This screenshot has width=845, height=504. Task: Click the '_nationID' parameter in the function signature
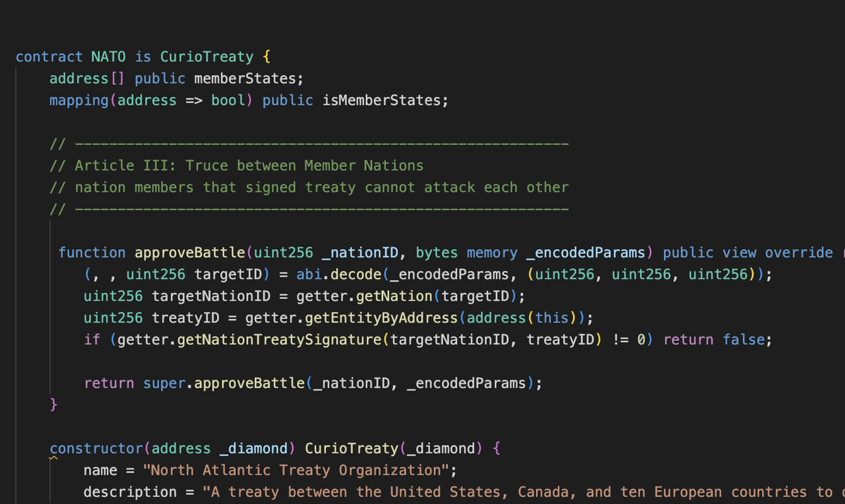point(360,252)
